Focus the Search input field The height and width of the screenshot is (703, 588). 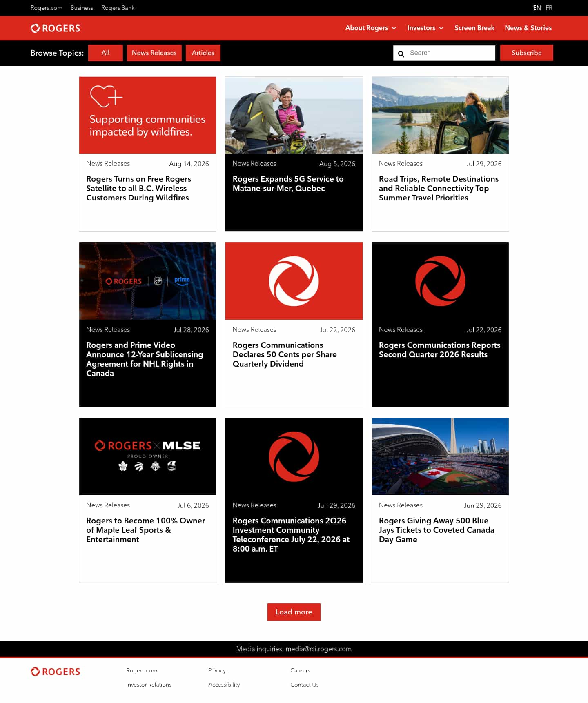click(x=444, y=53)
